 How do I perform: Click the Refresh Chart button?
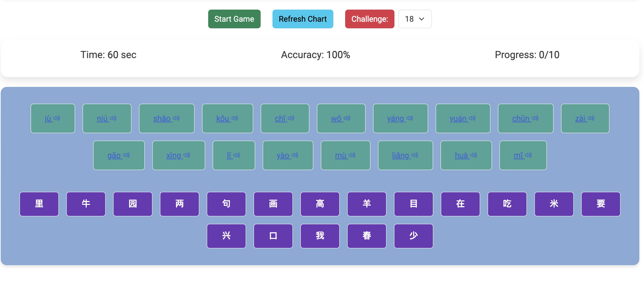pos(303,19)
